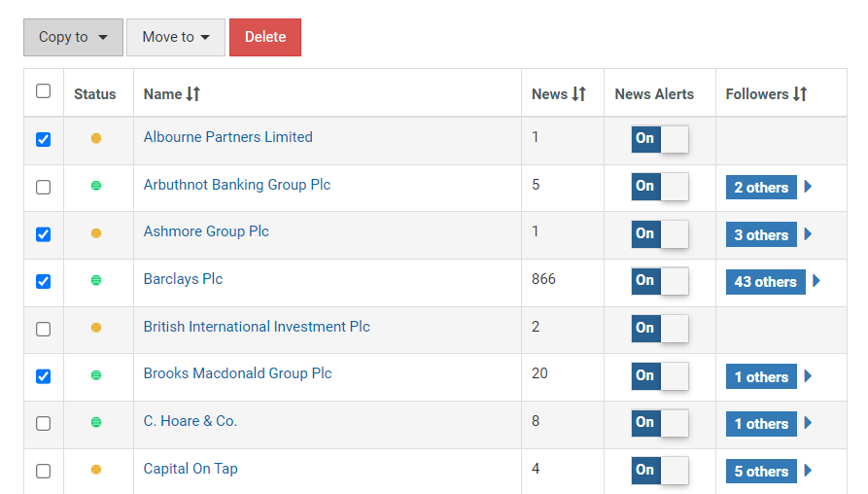Click green status dot for Brooks Macdonald

pyautogui.click(x=96, y=375)
